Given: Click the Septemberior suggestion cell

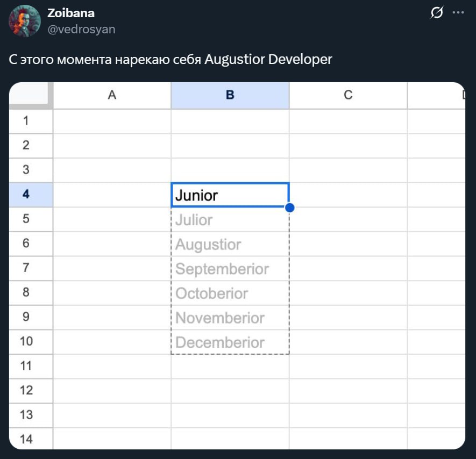Looking at the screenshot, I should click(230, 269).
